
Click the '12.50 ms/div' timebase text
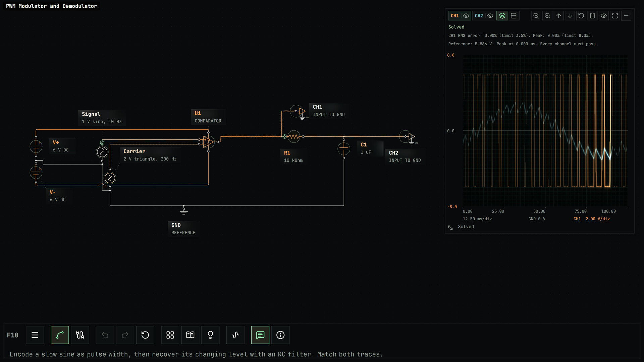coord(477,219)
